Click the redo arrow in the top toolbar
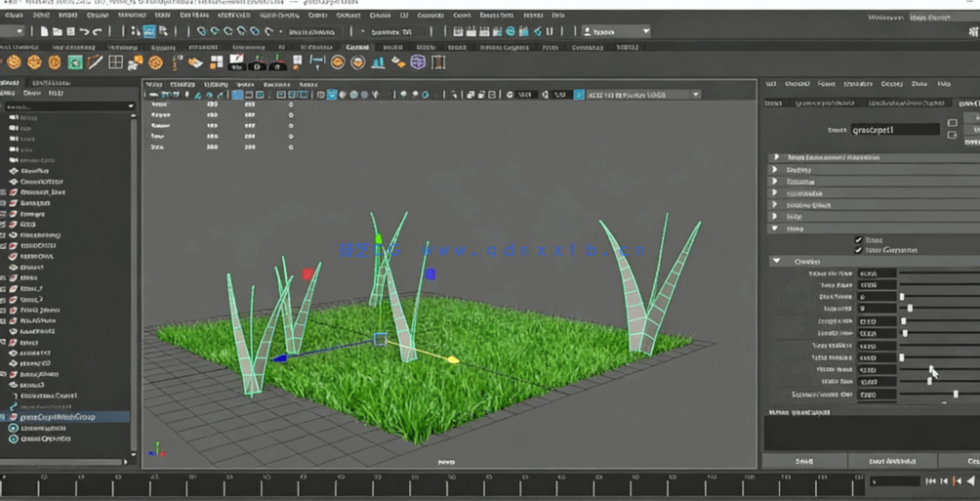Image resolution: width=980 pixels, height=501 pixels. click(x=98, y=32)
